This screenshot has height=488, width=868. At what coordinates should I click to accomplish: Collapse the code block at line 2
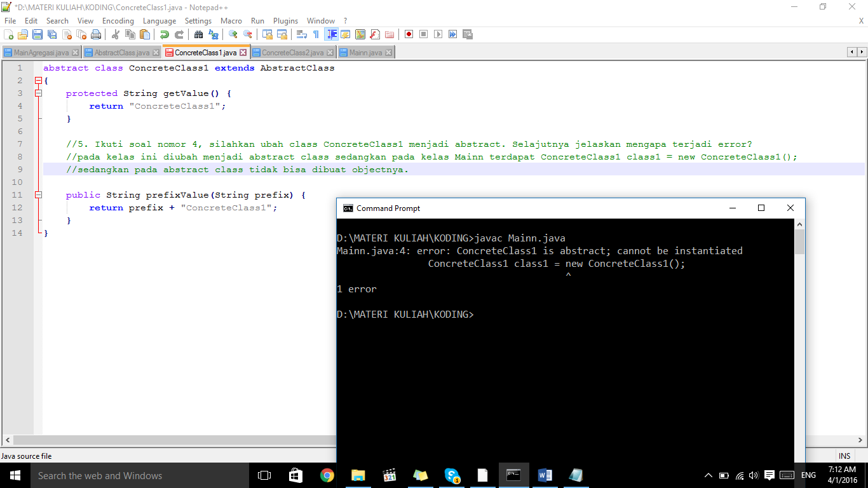38,80
